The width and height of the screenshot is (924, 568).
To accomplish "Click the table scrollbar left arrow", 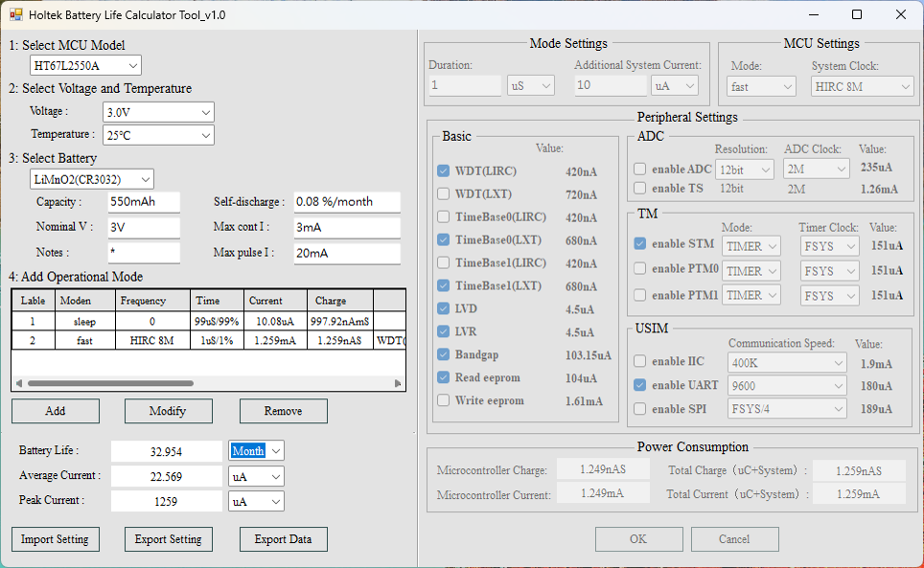I will (19, 383).
